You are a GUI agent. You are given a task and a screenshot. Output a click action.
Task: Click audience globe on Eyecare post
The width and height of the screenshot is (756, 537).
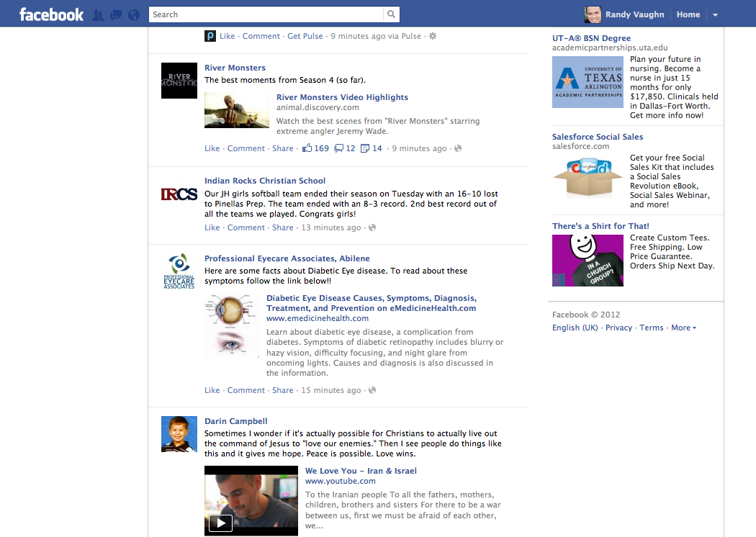372,390
